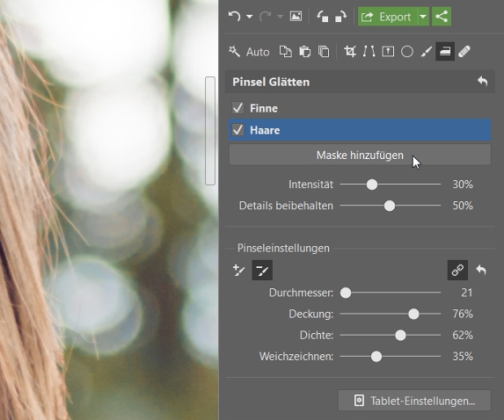
Task: Show the original image preview icon
Action: pyautogui.click(x=296, y=16)
